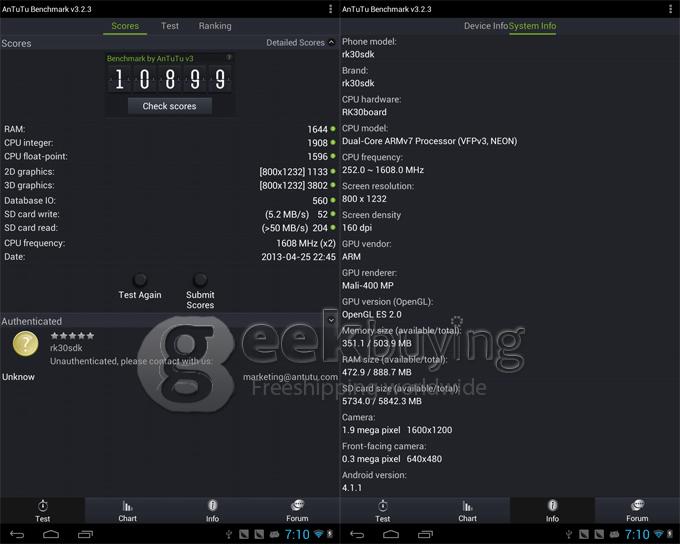The width and height of the screenshot is (680, 544).
Task: Click the CPU integer score 1908
Action: [317, 143]
